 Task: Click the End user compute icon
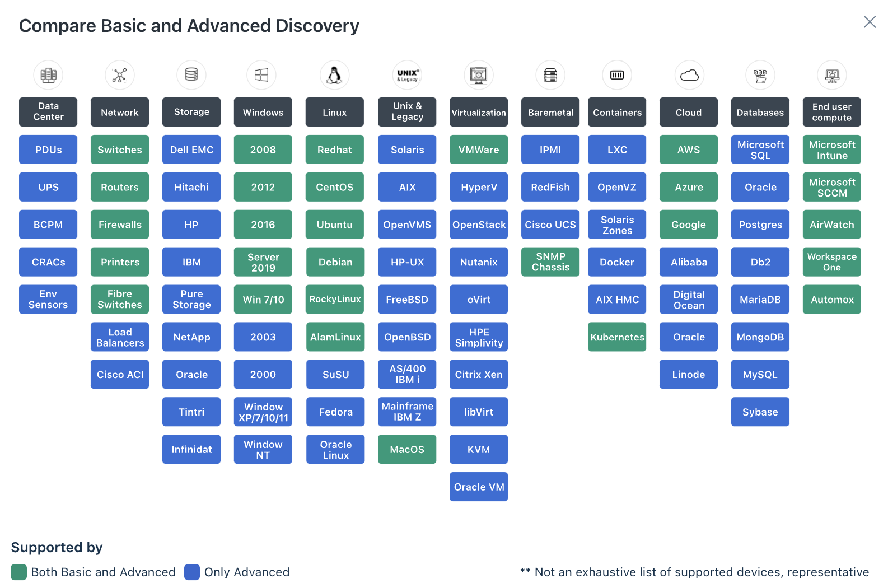click(x=832, y=75)
